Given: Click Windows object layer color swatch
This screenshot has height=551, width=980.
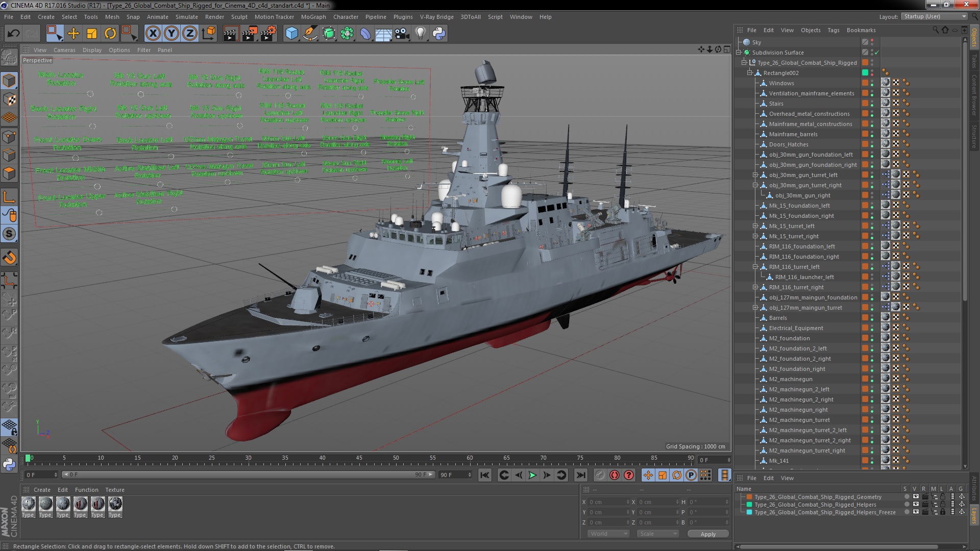Looking at the screenshot, I should [865, 83].
